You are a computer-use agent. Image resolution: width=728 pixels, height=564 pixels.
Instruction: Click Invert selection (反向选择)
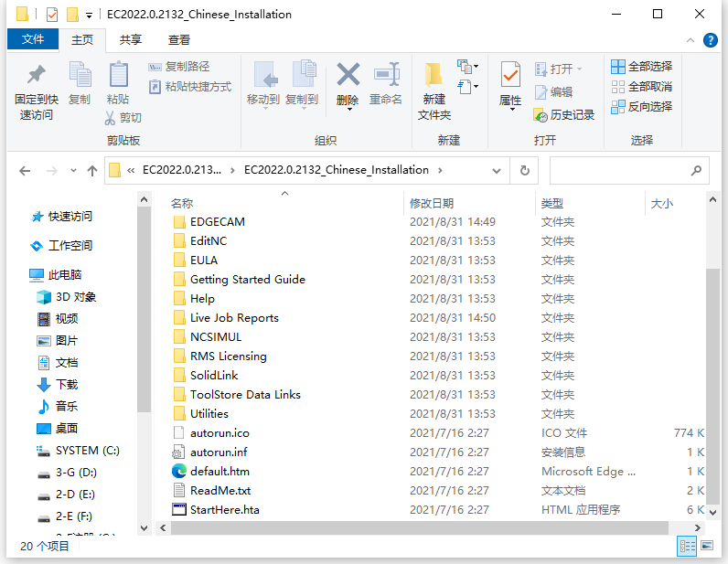(x=642, y=107)
